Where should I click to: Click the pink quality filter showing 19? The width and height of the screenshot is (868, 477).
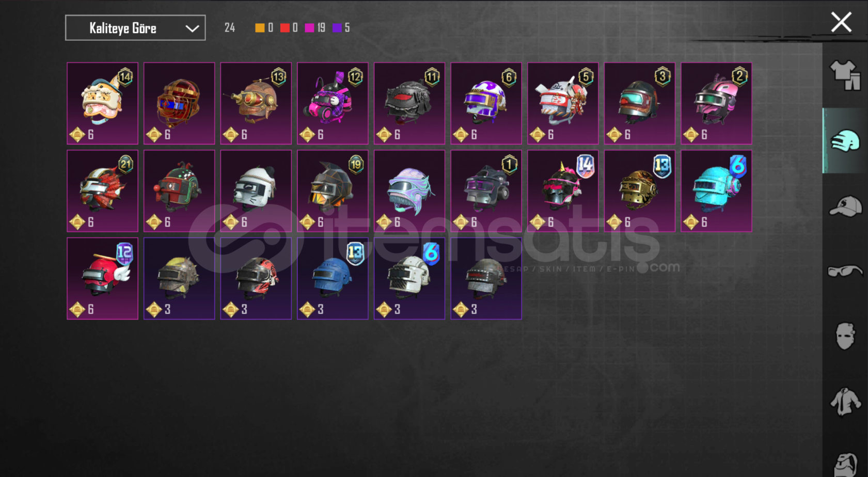(315, 28)
